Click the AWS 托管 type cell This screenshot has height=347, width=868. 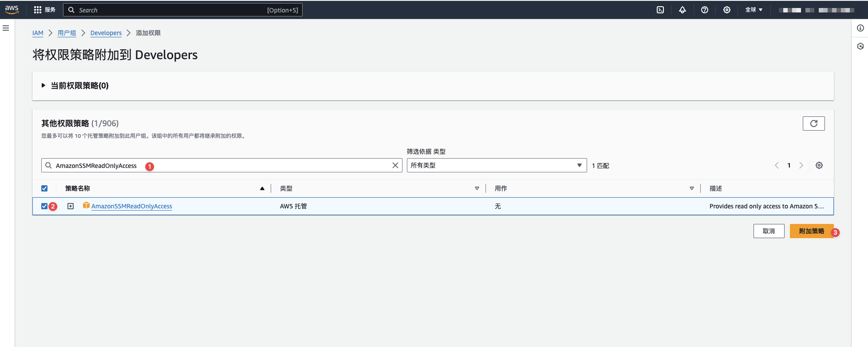293,206
